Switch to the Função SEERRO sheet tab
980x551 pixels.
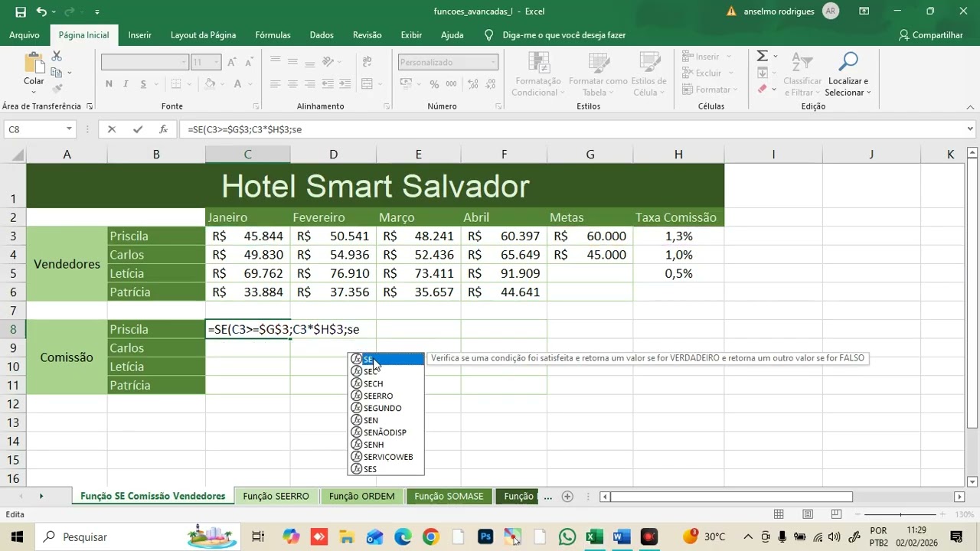276,496
